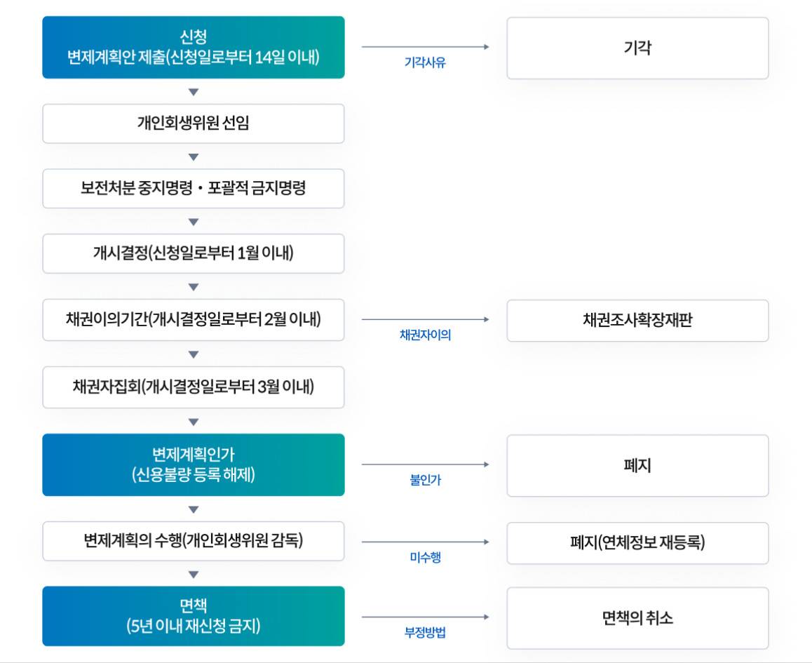Viewport: 812px width, 663px height.
Task: Click the 채권자이의 arrow label
Action: (x=425, y=335)
